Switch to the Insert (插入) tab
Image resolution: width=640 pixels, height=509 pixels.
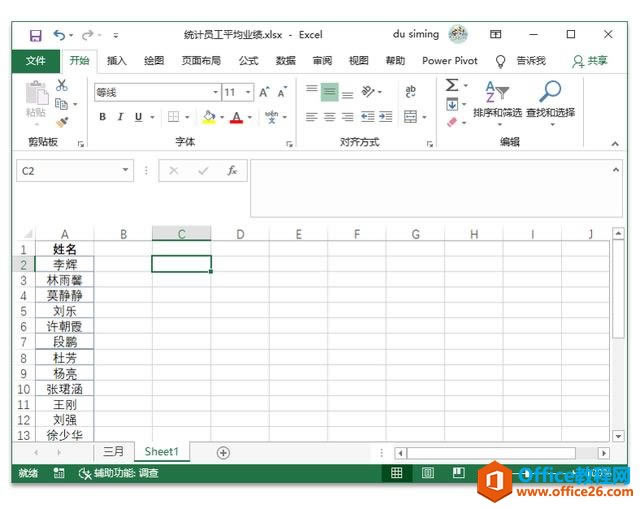click(x=117, y=61)
